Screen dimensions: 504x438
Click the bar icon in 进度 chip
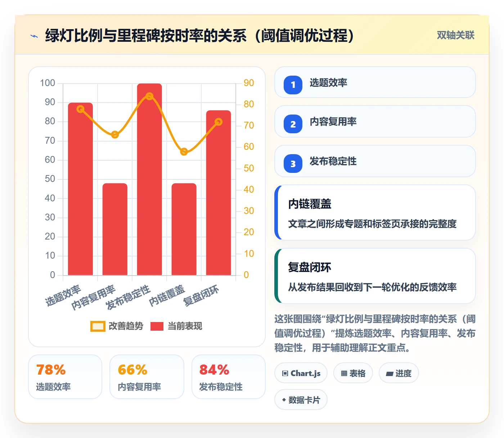pyautogui.click(x=390, y=374)
